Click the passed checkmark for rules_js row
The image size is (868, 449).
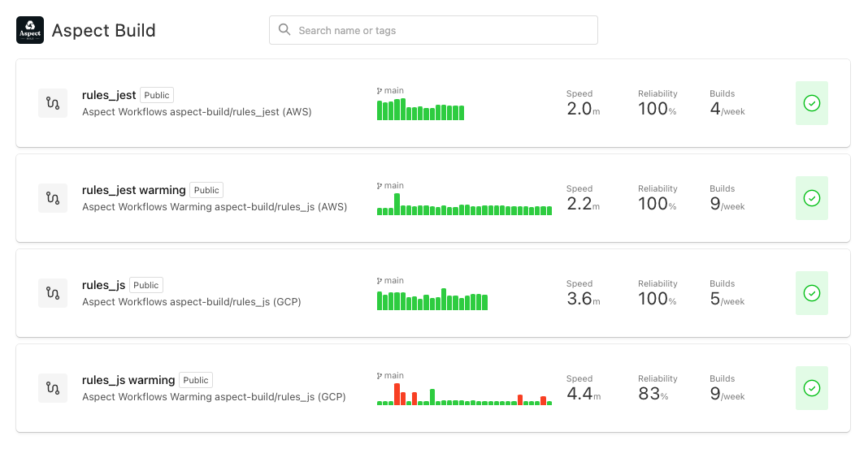coord(812,293)
